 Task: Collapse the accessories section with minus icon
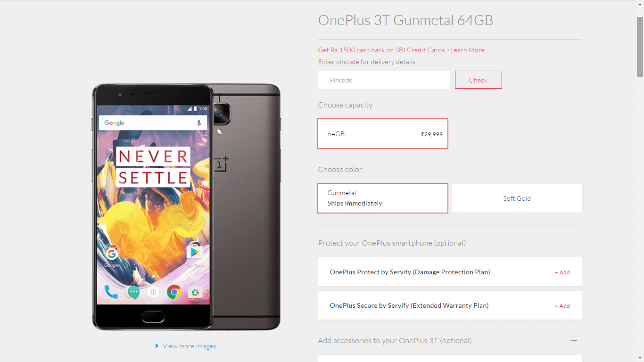pyautogui.click(x=574, y=340)
